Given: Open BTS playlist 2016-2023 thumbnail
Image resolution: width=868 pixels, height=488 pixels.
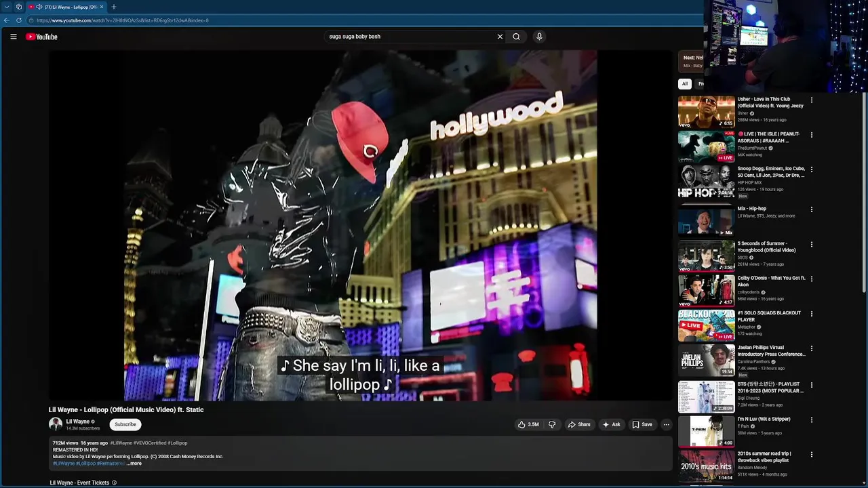Looking at the screenshot, I should (x=707, y=396).
